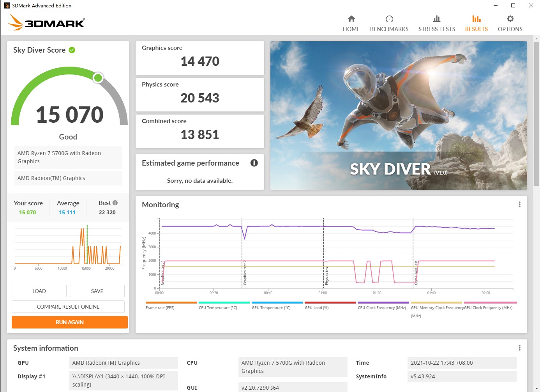Click the Physics score value 20 543

point(200,98)
